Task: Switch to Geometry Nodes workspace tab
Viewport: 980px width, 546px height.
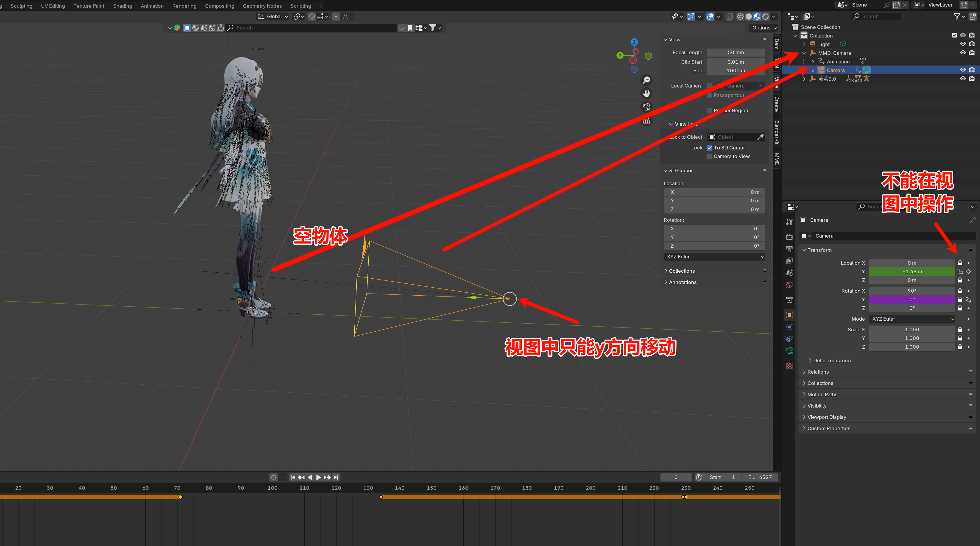Action: 262,6
